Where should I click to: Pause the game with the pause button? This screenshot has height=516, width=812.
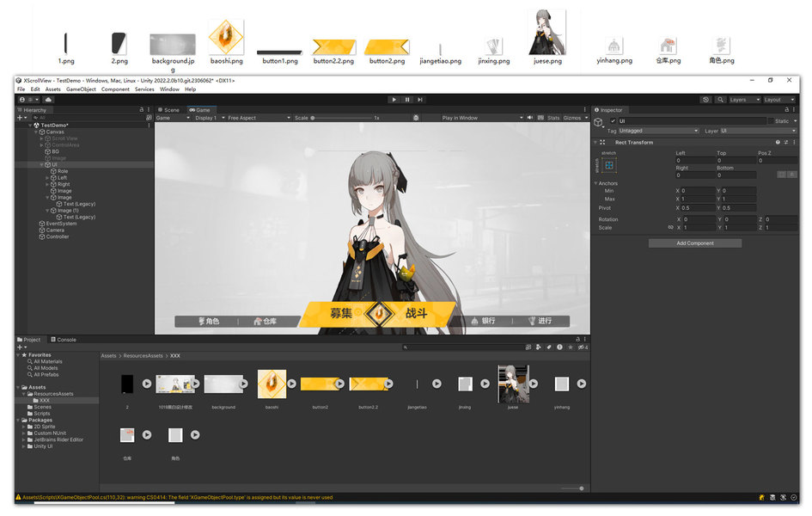[x=407, y=100]
